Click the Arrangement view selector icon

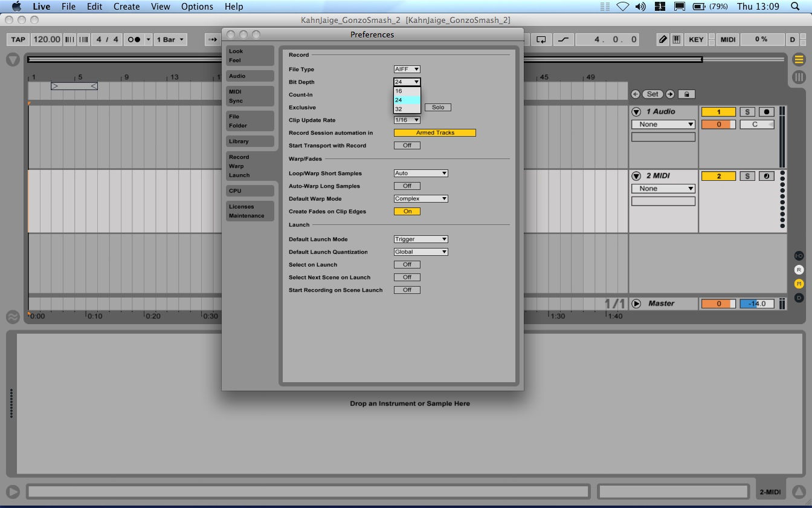tap(799, 59)
